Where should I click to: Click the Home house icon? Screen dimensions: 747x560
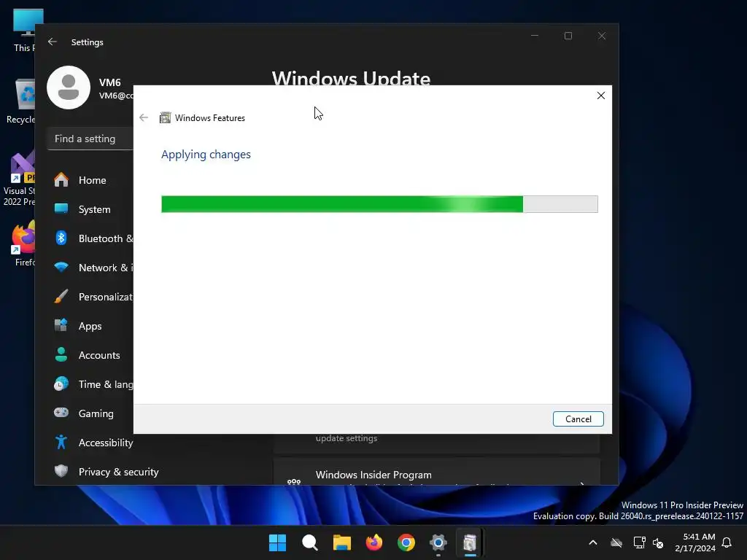click(61, 179)
